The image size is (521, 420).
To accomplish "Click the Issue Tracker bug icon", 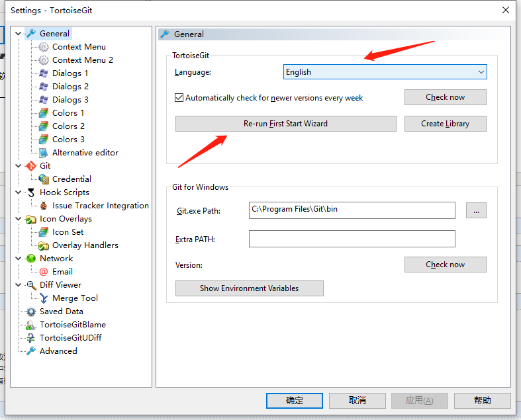I will click(44, 206).
